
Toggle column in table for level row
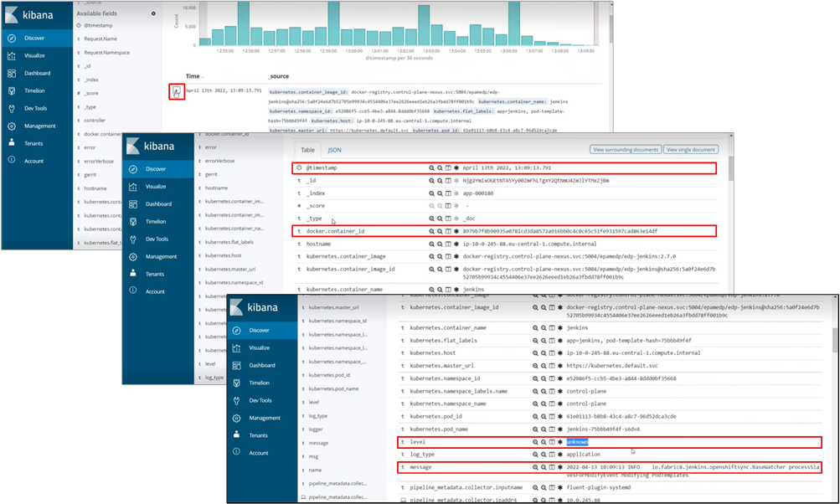552,442
